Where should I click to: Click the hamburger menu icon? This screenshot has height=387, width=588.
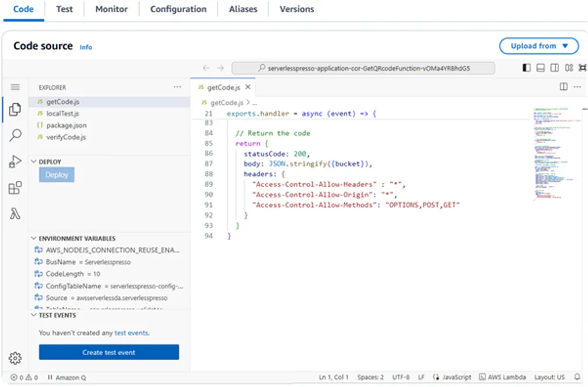tap(15, 87)
